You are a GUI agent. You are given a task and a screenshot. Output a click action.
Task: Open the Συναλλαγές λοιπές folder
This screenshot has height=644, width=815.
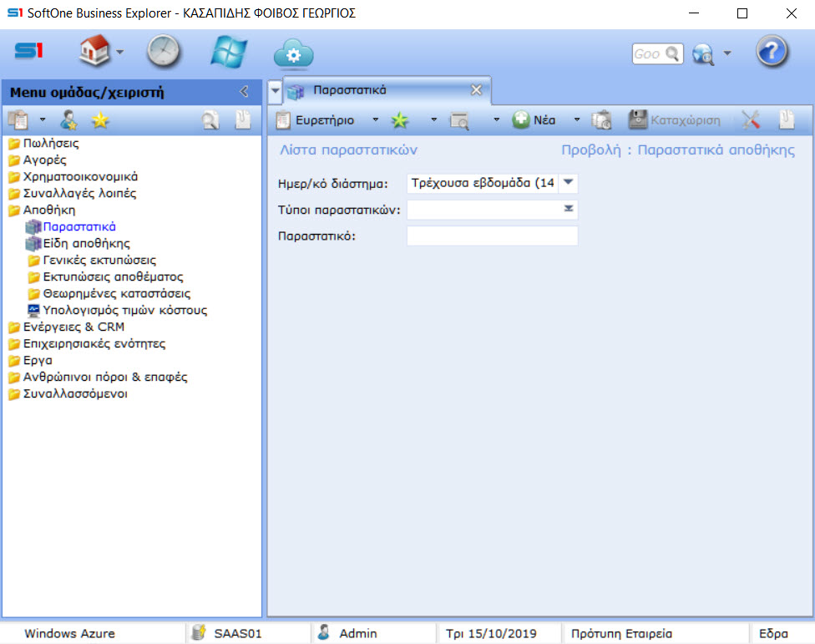(x=73, y=193)
